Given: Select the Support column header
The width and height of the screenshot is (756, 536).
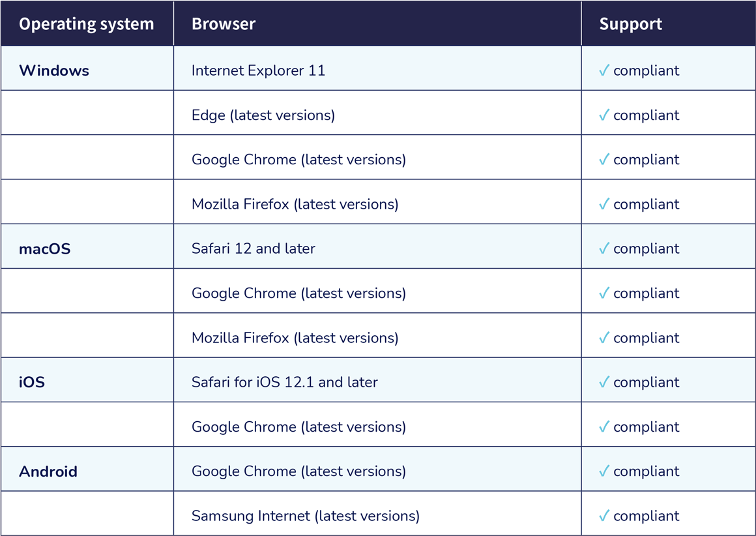Looking at the screenshot, I should click(668, 23).
